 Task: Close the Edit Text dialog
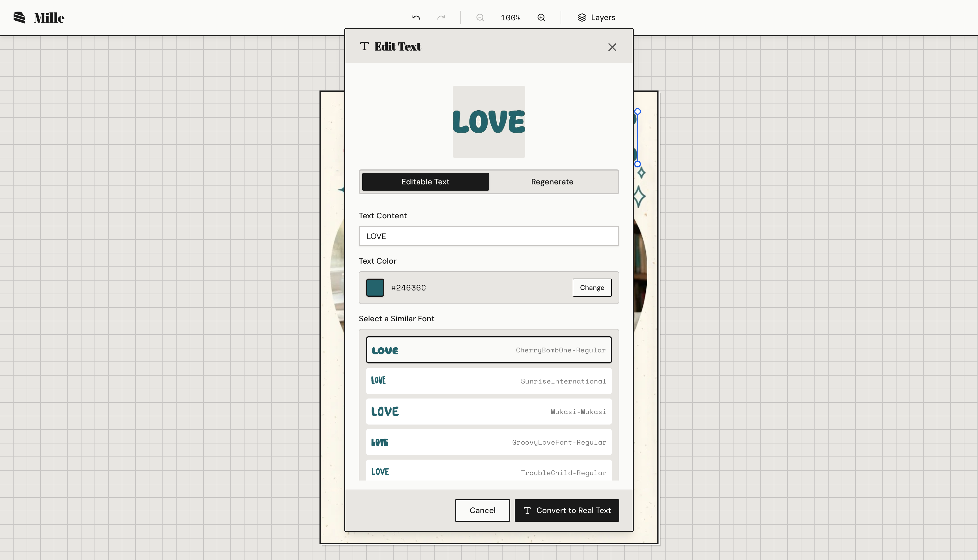pos(612,47)
